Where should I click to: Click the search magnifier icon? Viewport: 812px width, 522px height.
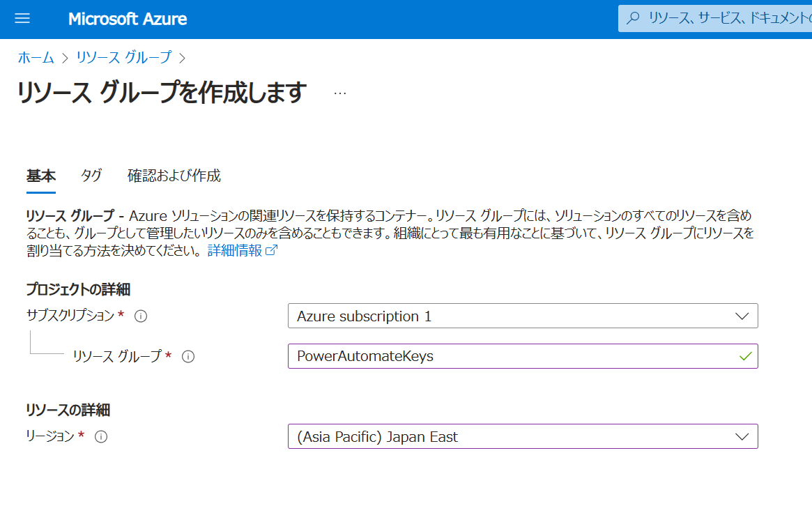[x=633, y=18]
